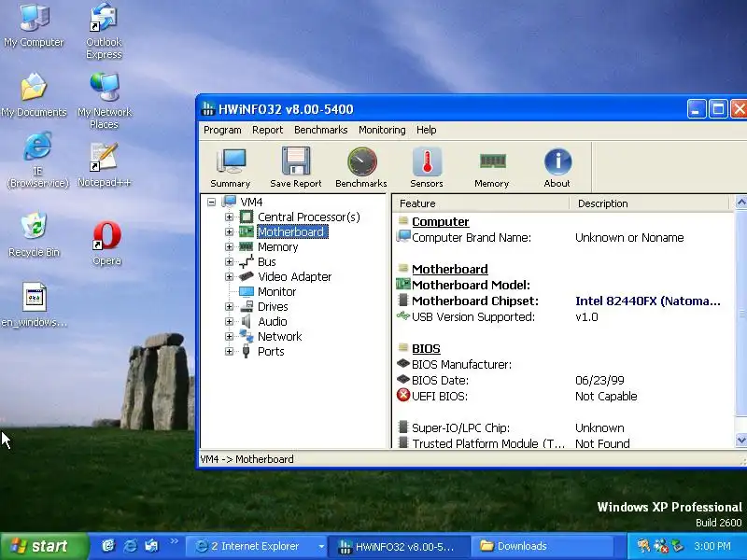Select the My Network Places icon
This screenshot has height=560, width=747.
click(x=105, y=101)
